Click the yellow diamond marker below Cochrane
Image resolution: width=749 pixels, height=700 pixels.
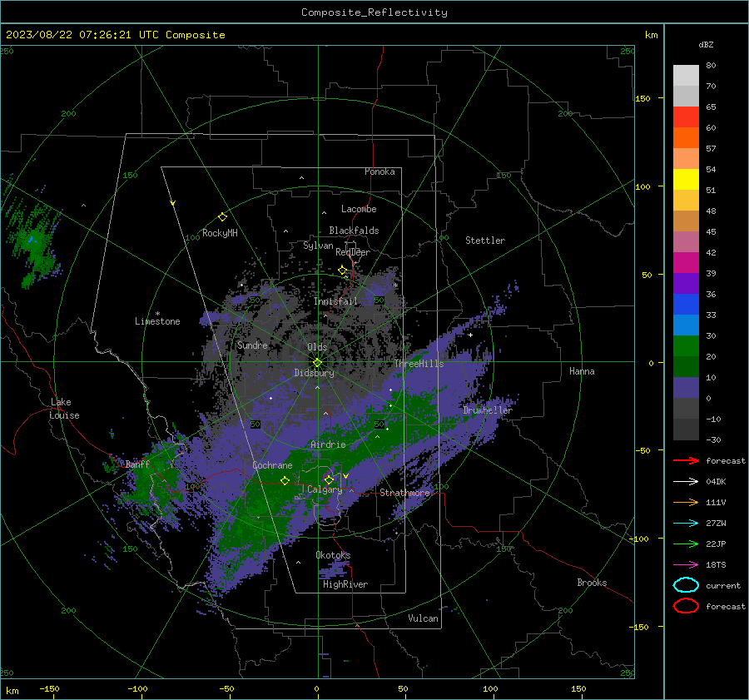coord(285,480)
